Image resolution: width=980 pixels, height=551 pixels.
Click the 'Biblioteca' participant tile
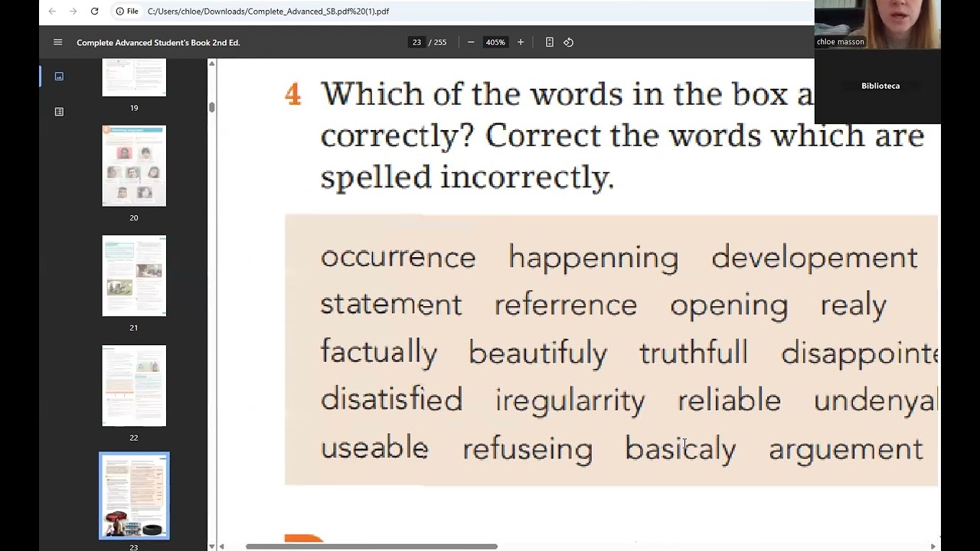(x=877, y=86)
